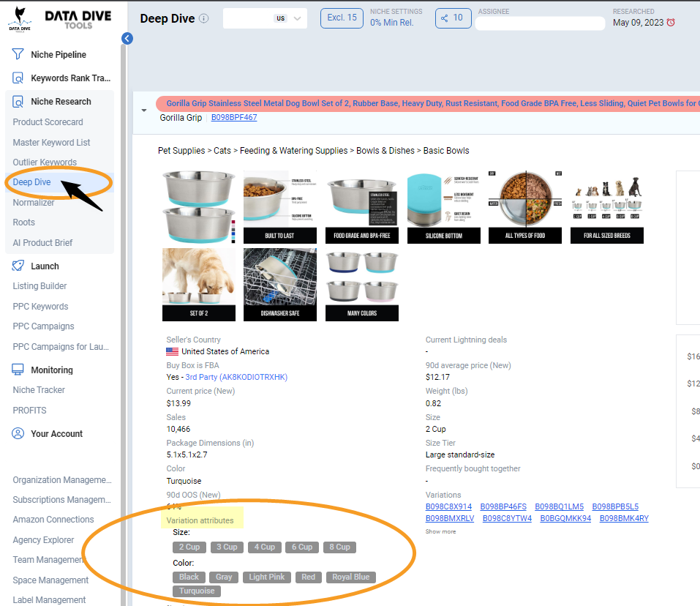Click the Data Dive Tools logo
This screenshot has height=606, width=700.
point(60,19)
